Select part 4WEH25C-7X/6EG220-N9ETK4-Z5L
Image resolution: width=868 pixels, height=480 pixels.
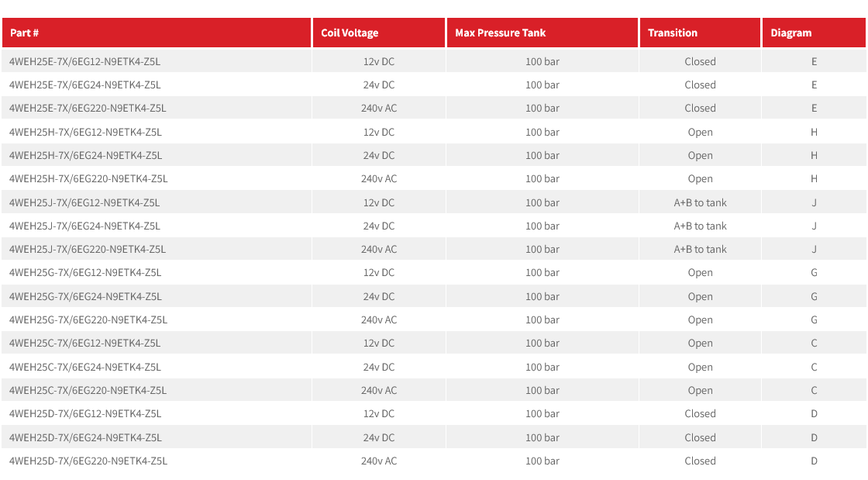(x=88, y=390)
